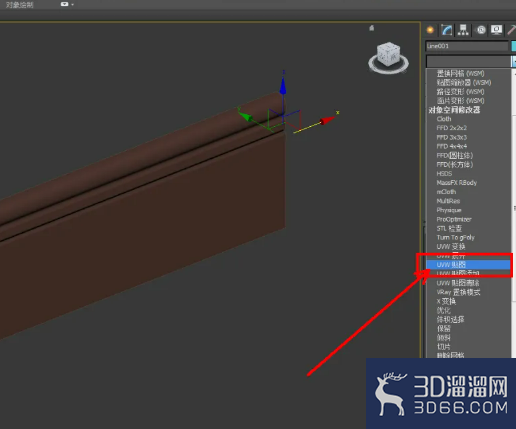516x429 pixels.
Task: Click the blue Z-axis gizmo arrow
Action: point(283,85)
